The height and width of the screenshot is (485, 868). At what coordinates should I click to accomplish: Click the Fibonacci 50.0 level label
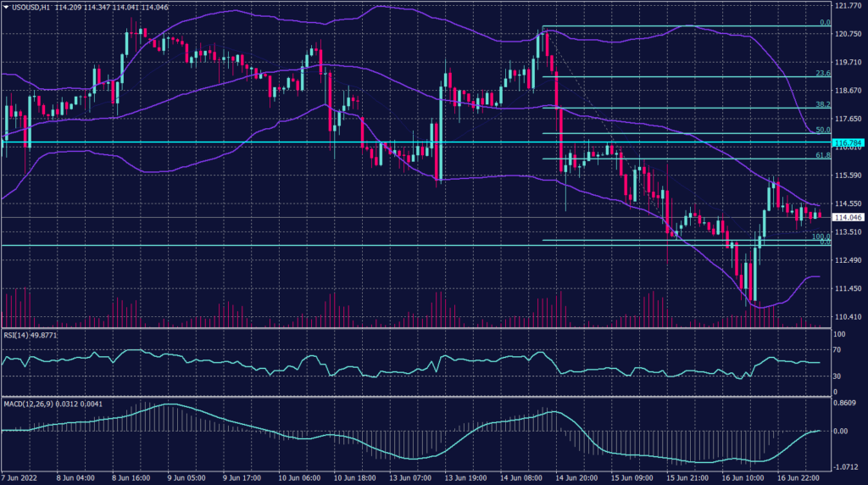(x=821, y=130)
